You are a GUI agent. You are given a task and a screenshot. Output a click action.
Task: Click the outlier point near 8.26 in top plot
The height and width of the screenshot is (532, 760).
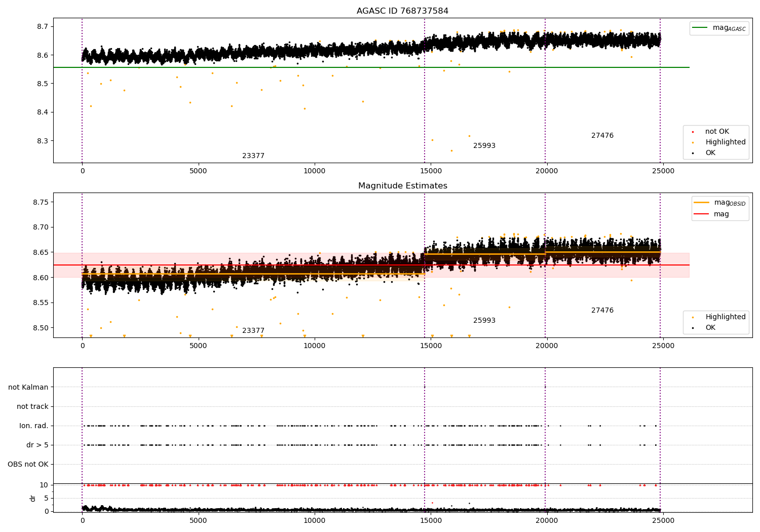pyautogui.click(x=451, y=150)
